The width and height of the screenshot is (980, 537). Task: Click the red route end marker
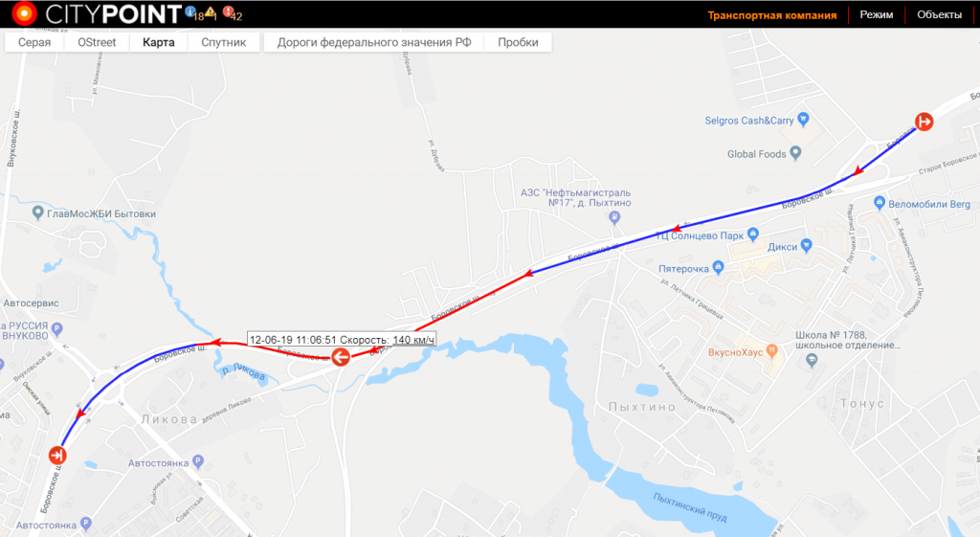tap(57, 455)
